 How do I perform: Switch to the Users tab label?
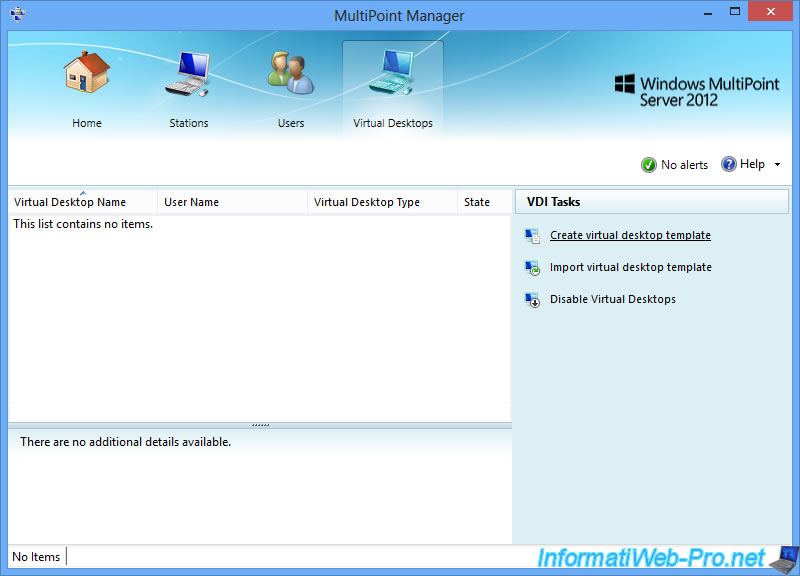click(291, 123)
